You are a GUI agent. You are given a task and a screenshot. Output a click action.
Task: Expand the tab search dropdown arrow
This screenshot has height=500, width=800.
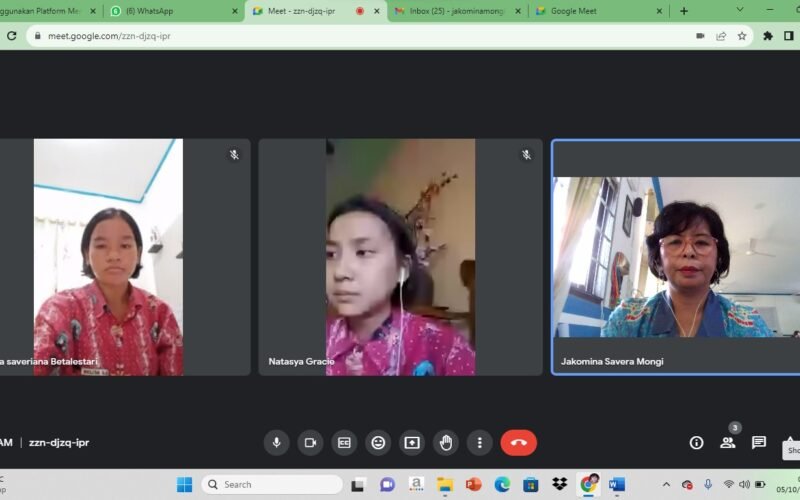(740, 10)
